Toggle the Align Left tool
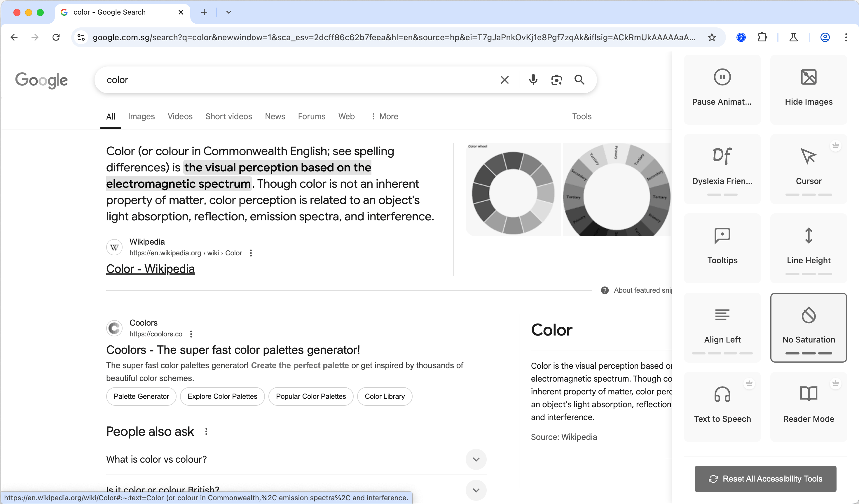 [x=722, y=328]
